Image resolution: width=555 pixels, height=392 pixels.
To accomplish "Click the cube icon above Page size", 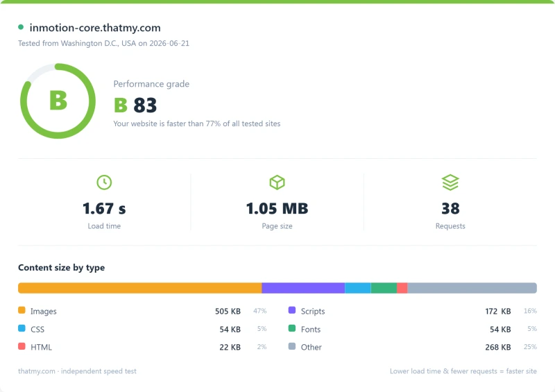I will 277,182.
